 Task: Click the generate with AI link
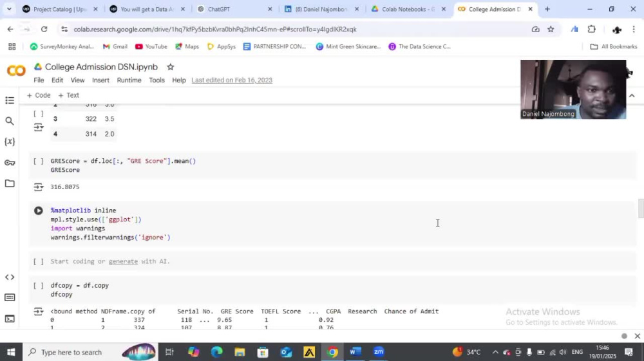pos(123,261)
